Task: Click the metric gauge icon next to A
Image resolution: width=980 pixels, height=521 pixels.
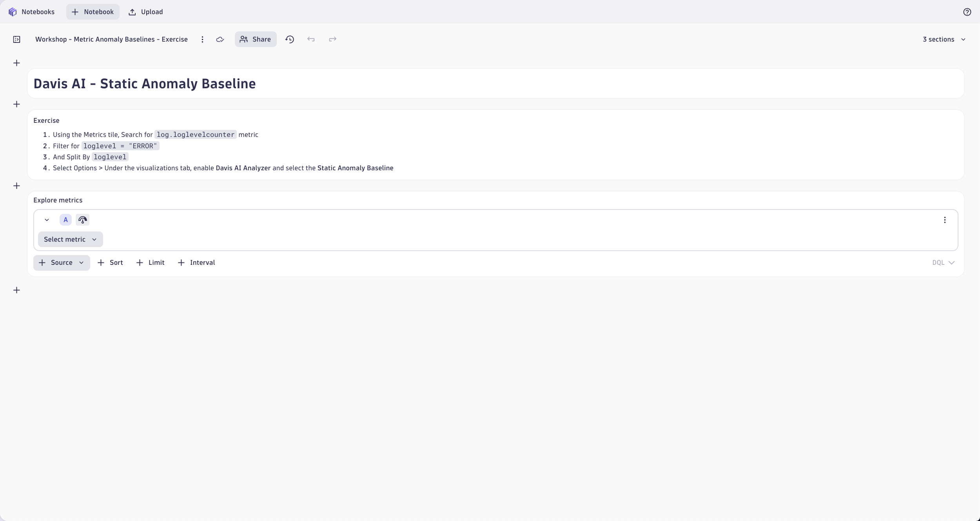Action: point(82,220)
